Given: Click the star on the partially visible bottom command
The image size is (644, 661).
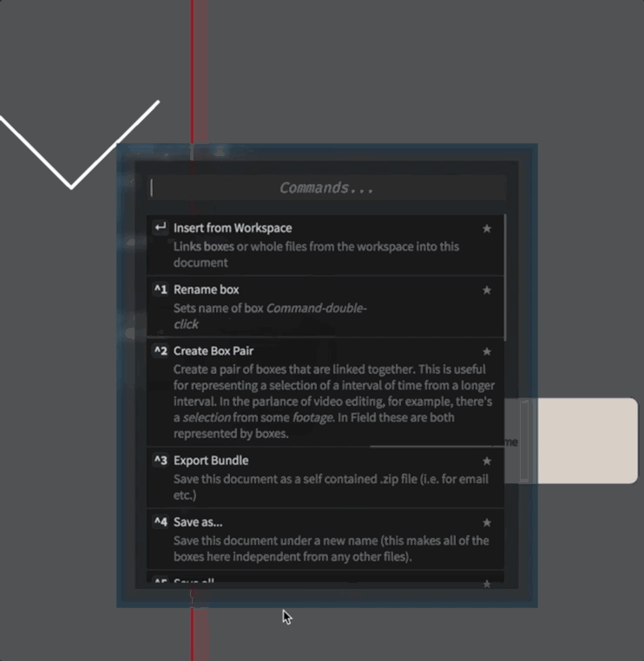Looking at the screenshot, I should click(x=487, y=583).
